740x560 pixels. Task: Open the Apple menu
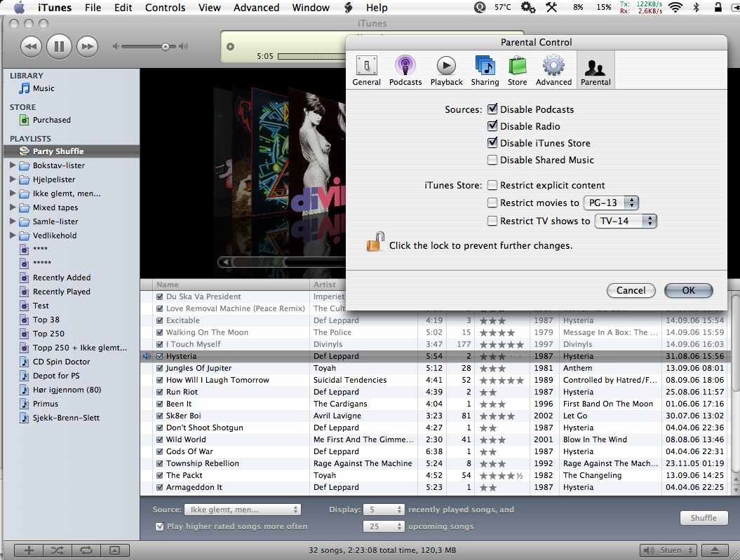coord(20,7)
